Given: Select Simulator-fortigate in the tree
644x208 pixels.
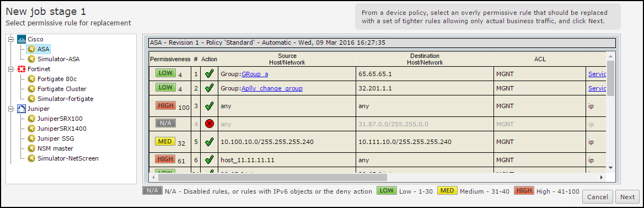Looking at the screenshot, I should point(65,99).
